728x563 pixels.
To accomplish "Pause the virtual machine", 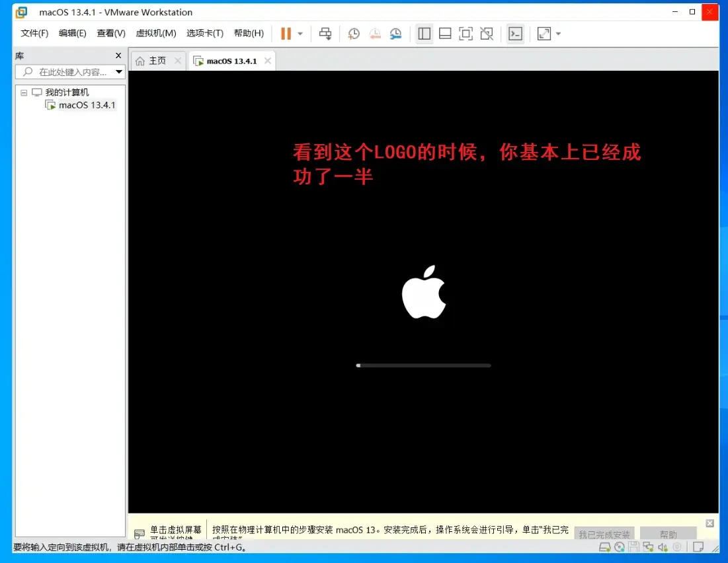I will pos(286,34).
